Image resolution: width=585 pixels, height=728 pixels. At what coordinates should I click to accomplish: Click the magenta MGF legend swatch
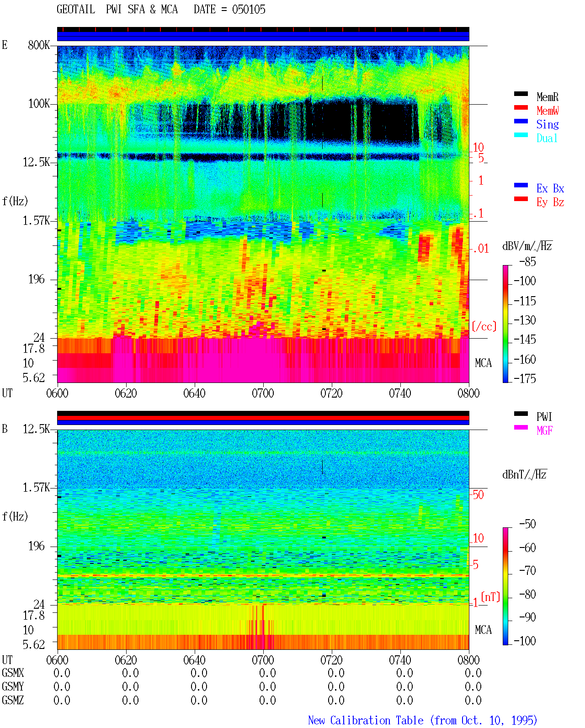click(x=521, y=428)
